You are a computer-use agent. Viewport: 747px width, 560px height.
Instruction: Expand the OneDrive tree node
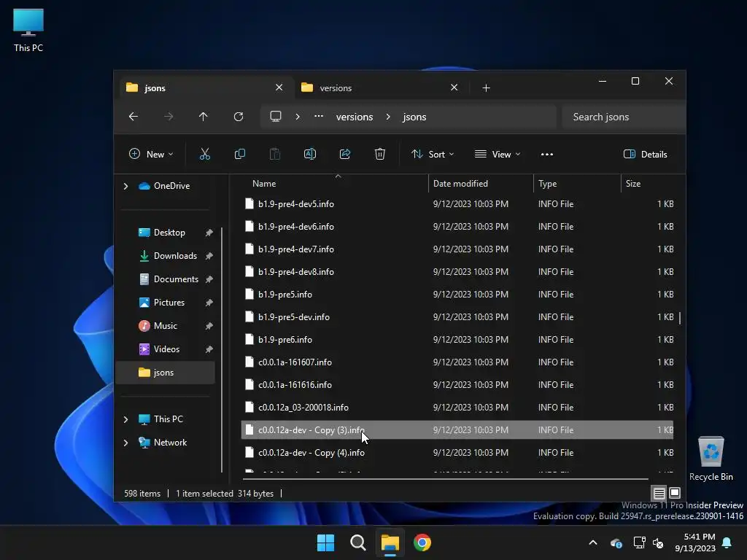click(x=125, y=186)
